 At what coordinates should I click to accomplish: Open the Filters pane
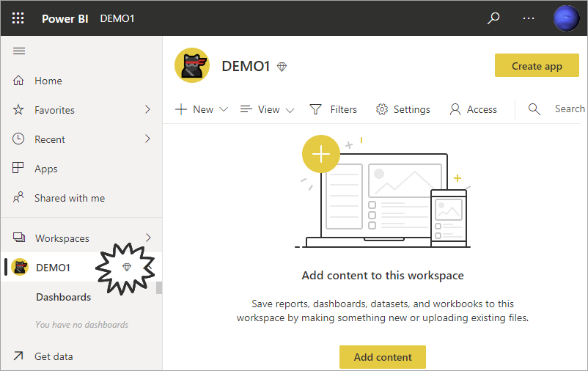(333, 109)
